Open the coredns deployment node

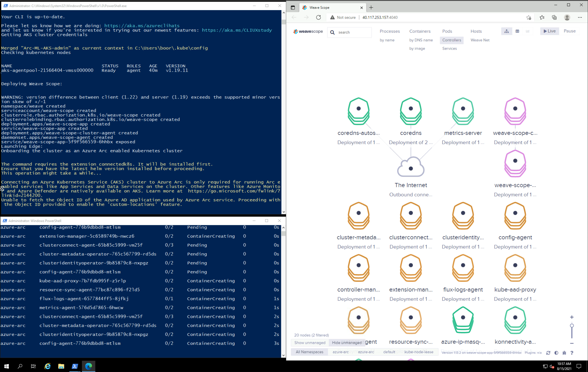pos(411,111)
